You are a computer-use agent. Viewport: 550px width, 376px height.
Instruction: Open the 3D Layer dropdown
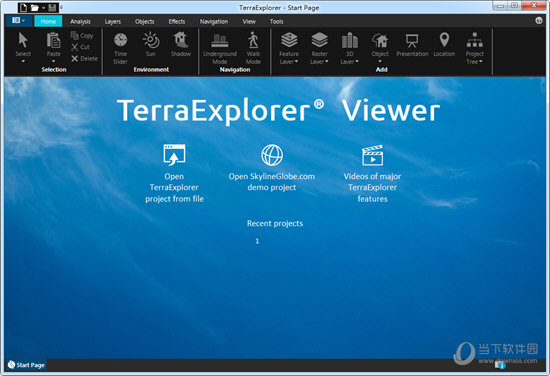pyautogui.click(x=349, y=48)
